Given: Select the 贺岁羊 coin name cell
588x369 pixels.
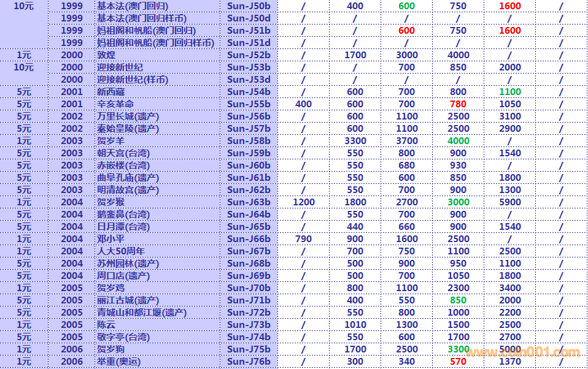Looking at the screenshot, I should [x=111, y=141].
